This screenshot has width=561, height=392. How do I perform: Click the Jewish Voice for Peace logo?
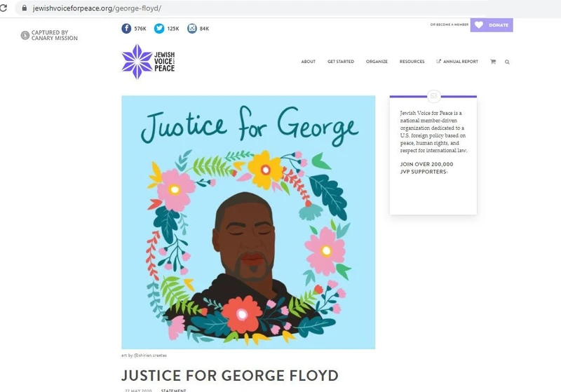click(148, 62)
